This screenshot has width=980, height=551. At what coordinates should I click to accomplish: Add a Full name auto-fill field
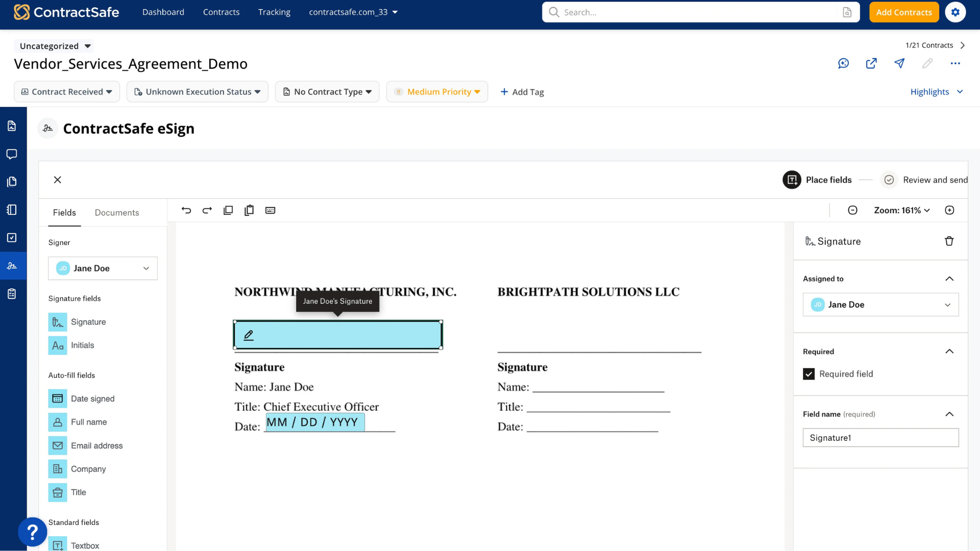tap(78, 422)
